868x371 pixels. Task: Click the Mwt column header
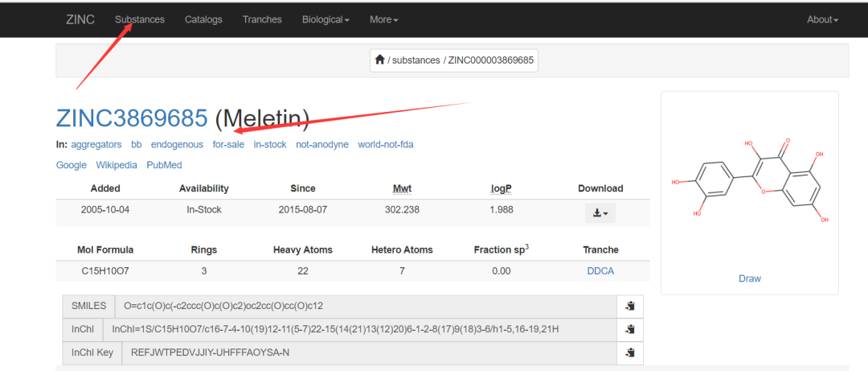pyautogui.click(x=402, y=188)
